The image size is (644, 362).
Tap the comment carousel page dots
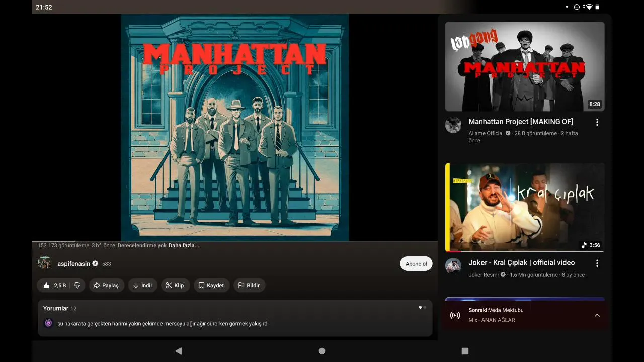click(422, 307)
